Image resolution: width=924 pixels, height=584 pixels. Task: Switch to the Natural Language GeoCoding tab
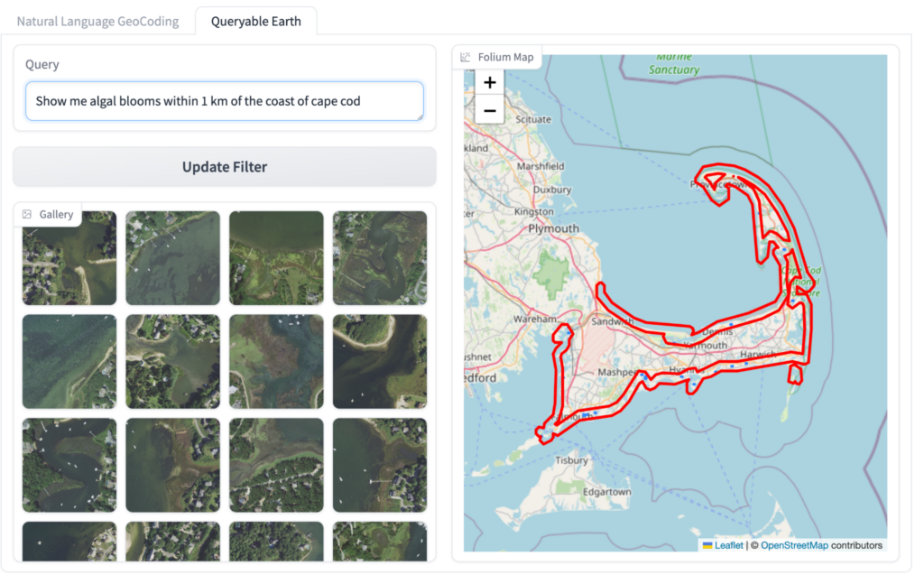pos(97,20)
